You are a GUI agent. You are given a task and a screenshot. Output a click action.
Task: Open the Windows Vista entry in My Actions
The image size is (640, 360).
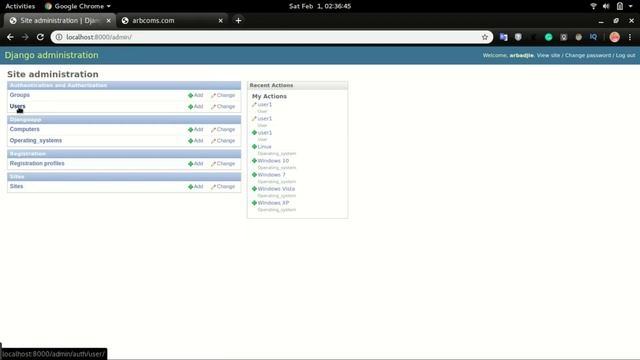pos(276,189)
